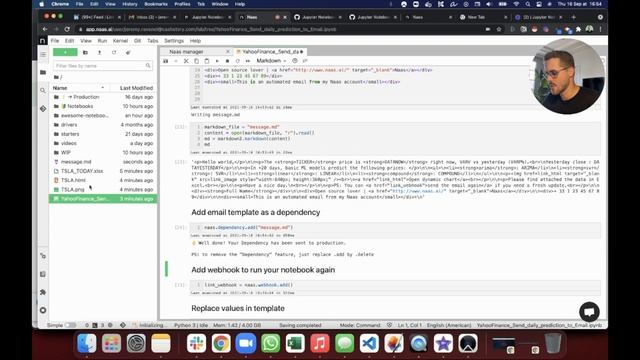The height and width of the screenshot is (360, 640).
Task: Select the TSLA.html file
Action: click(103, 180)
